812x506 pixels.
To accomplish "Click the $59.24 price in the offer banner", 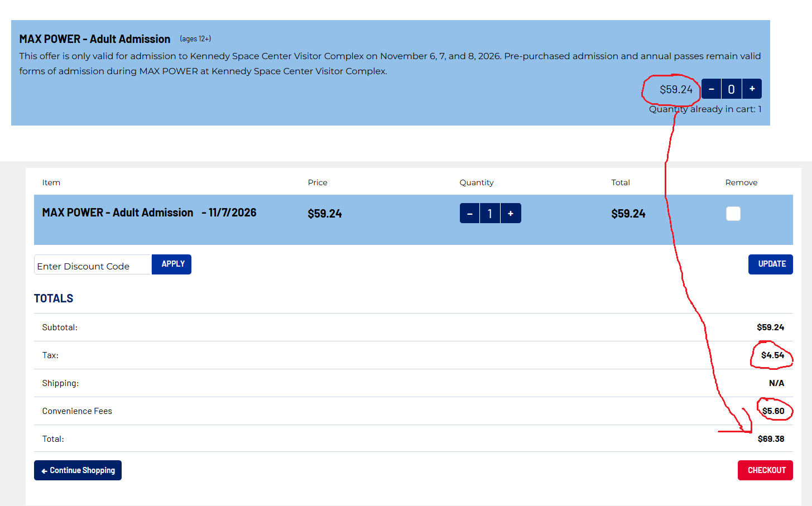I will pos(676,89).
